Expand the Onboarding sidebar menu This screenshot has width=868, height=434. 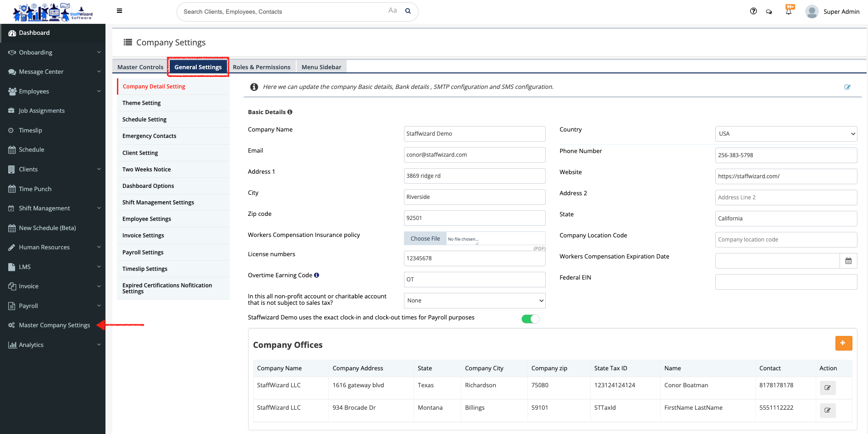pyautogui.click(x=53, y=52)
